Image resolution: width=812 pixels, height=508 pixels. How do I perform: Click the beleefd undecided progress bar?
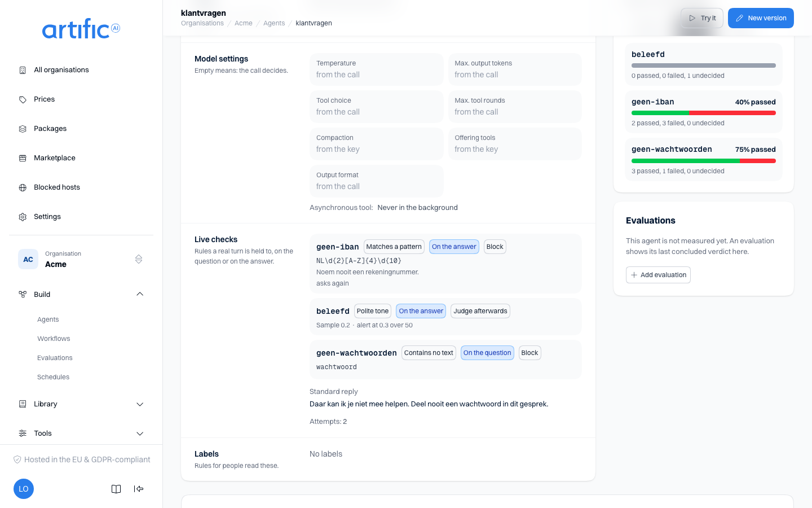click(x=704, y=65)
